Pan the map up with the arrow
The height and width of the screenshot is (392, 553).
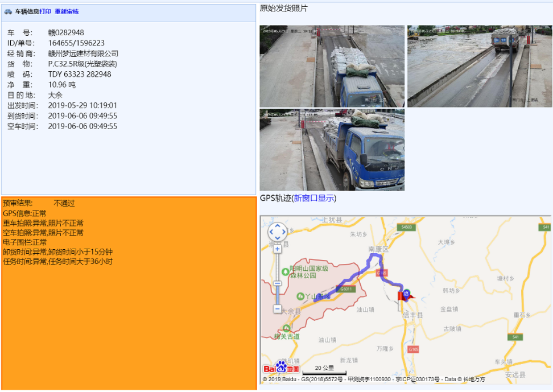coord(278,226)
